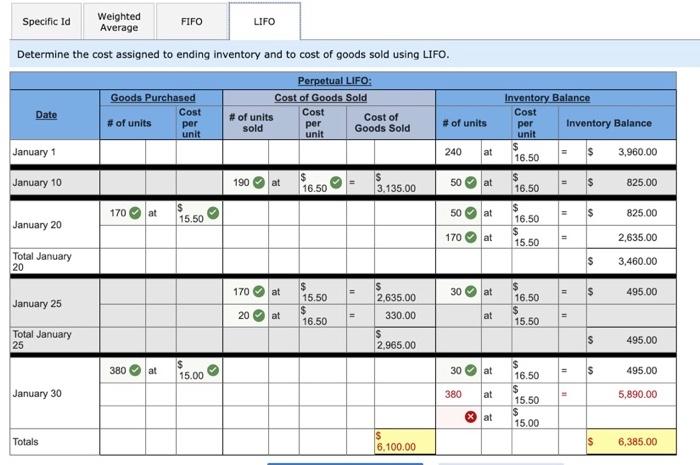Select the Totals row label

coord(25,442)
